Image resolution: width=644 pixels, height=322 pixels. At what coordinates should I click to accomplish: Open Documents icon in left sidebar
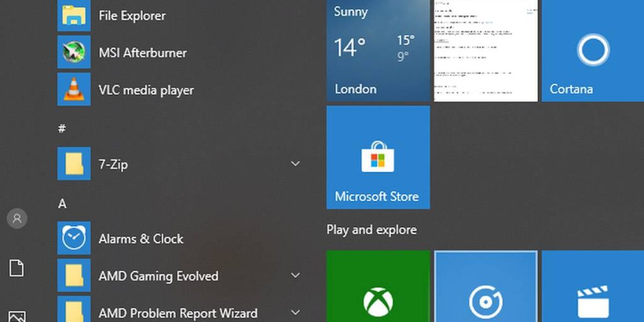click(x=17, y=268)
